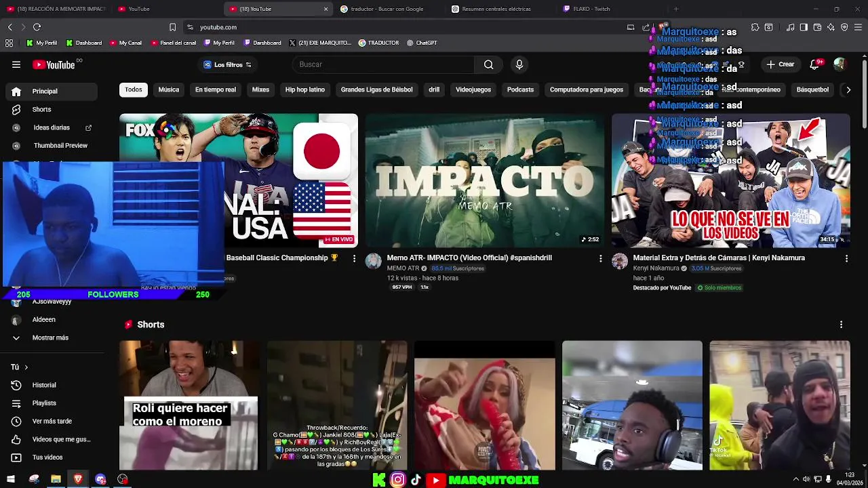The height and width of the screenshot is (488, 868).
Task: Open Roli quiere hacer como el moreno short
Action: tap(189, 405)
